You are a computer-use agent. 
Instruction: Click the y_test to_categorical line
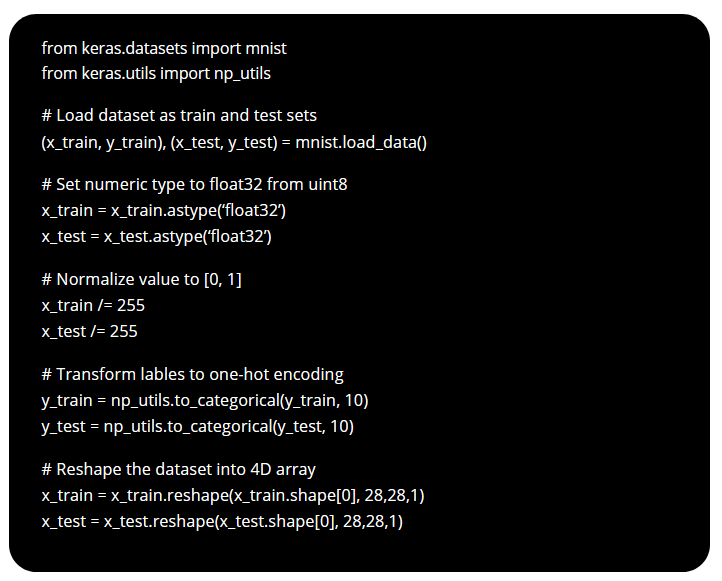[198, 427]
